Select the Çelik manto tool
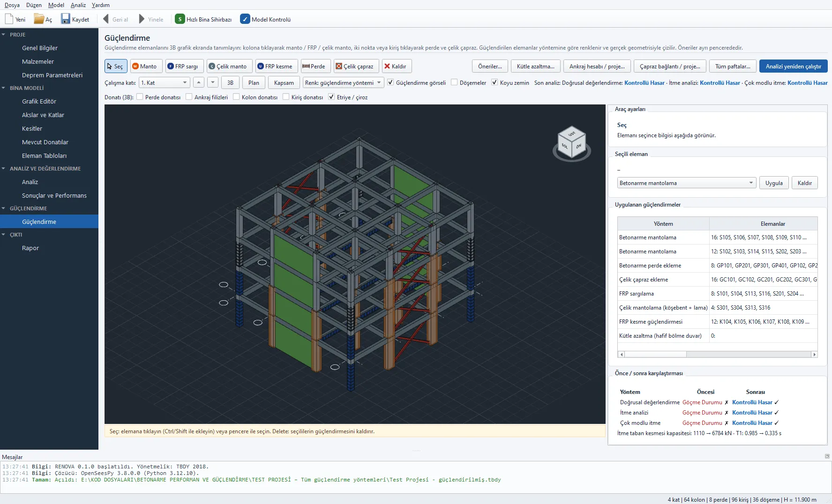 click(x=229, y=66)
